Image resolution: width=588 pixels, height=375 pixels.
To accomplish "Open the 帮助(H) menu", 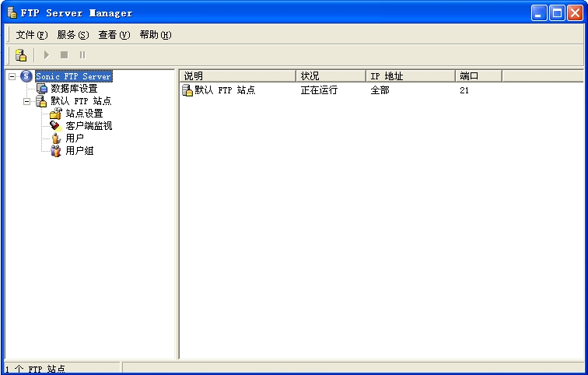I will tap(156, 35).
